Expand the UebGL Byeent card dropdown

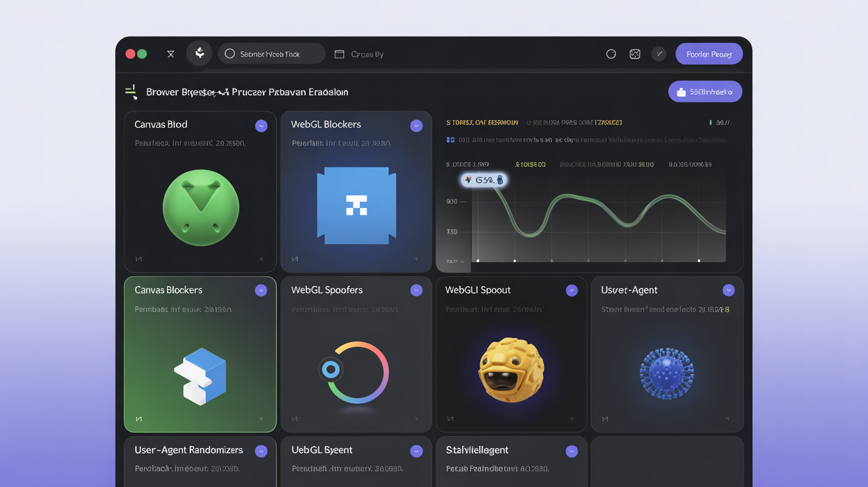click(x=416, y=451)
